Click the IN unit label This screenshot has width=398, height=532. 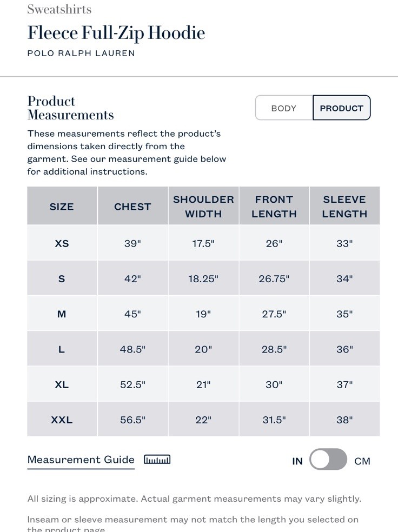point(297,461)
